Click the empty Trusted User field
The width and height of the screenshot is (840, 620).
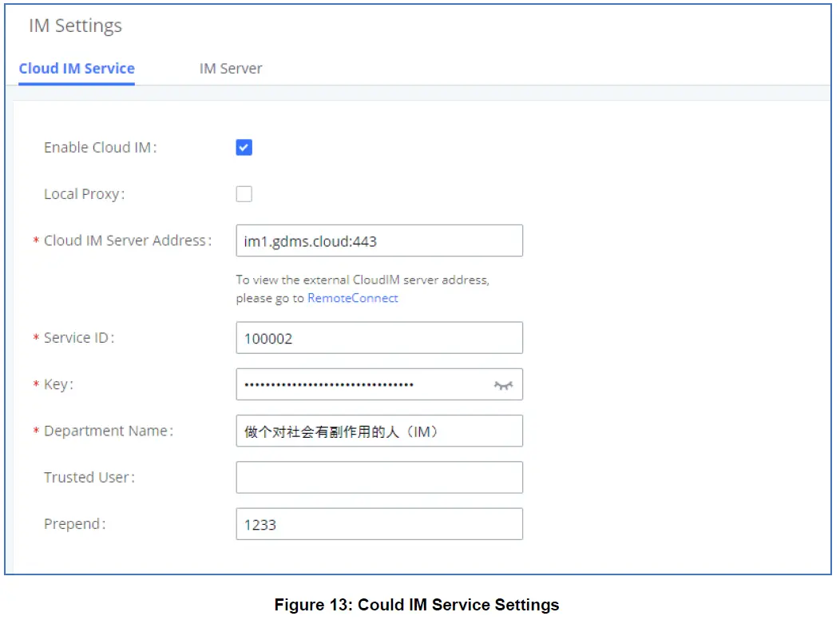379,478
